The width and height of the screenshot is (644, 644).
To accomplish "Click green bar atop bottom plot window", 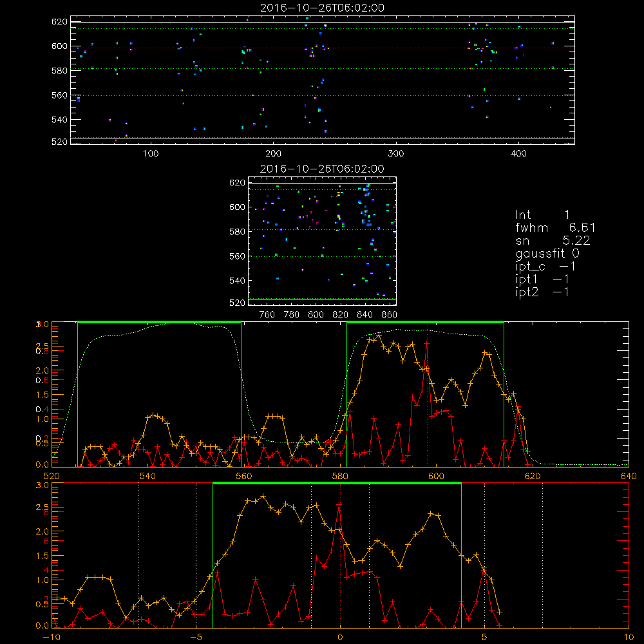I will (337, 483).
